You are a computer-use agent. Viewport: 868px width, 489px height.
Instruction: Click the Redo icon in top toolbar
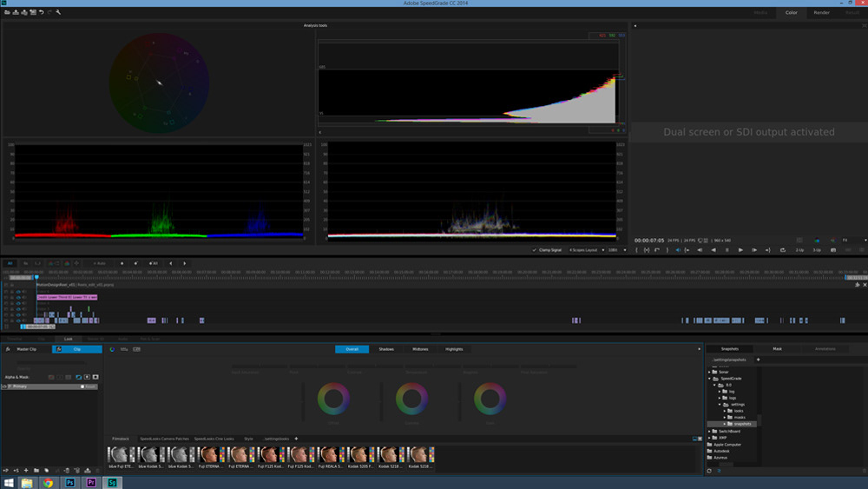pos(49,12)
